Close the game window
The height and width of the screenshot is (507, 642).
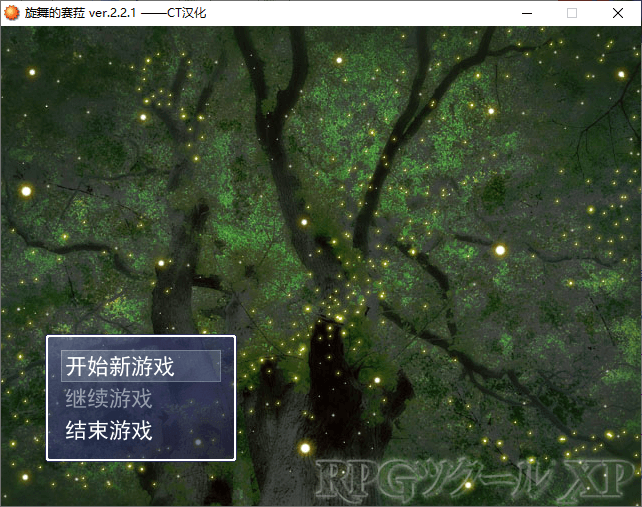tap(618, 13)
